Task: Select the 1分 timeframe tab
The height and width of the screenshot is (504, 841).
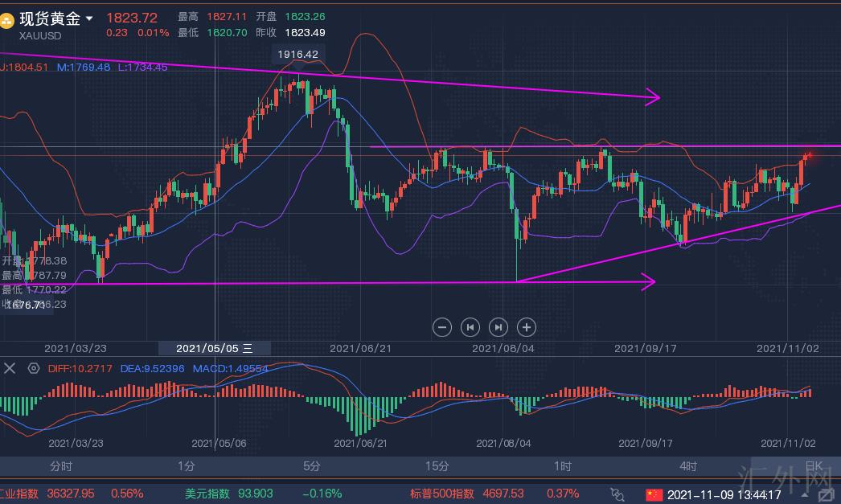Action: pos(187,466)
